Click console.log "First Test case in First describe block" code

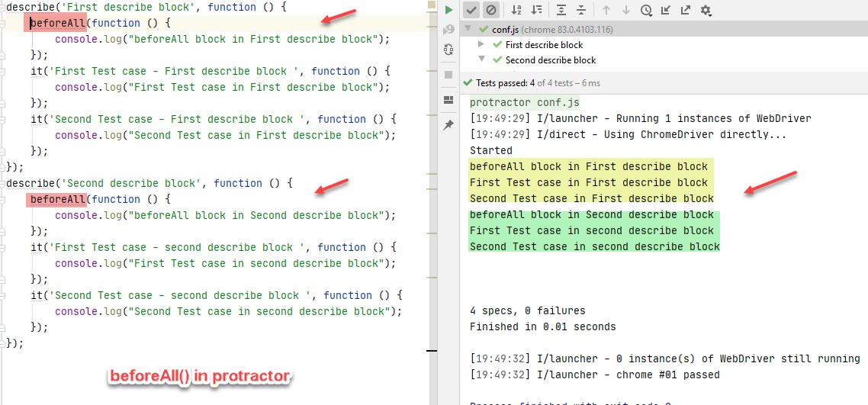[x=223, y=88]
